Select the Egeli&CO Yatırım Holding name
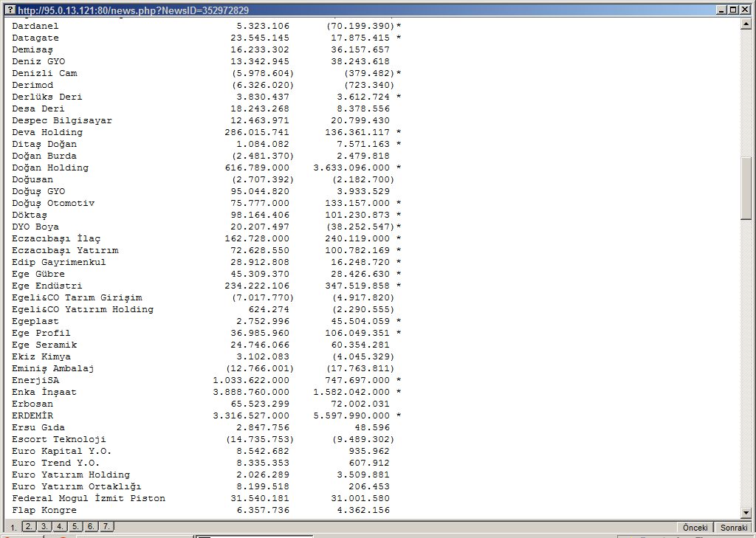The height and width of the screenshot is (538, 756). point(83,309)
